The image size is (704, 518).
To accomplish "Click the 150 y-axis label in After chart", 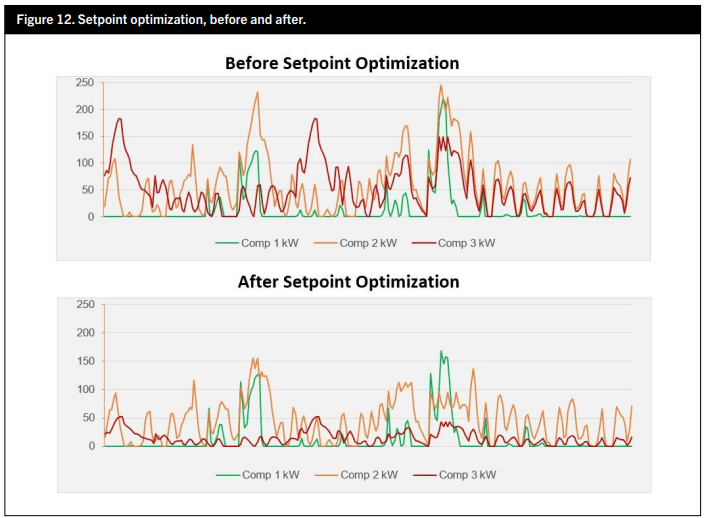I will coord(85,361).
